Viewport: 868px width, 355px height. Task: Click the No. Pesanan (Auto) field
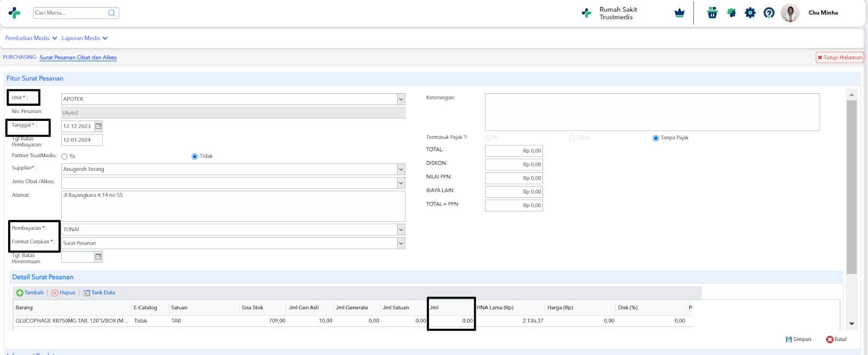[x=233, y=113]
